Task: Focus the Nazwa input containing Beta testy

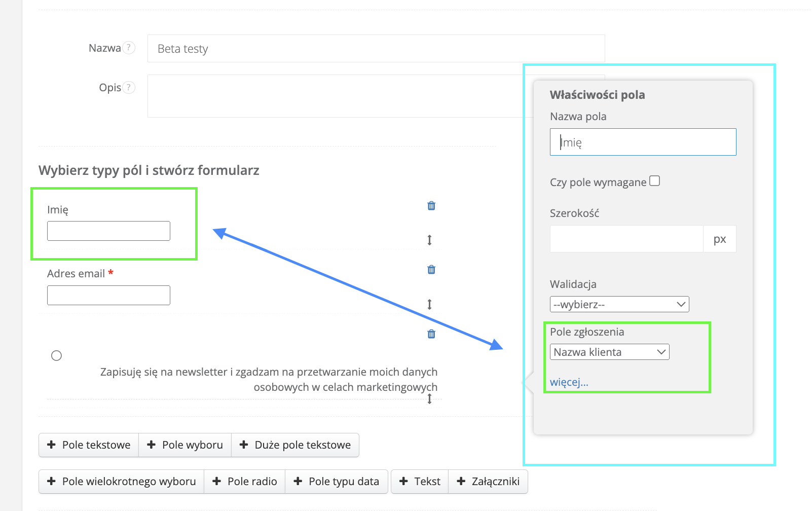Action: click(376, 49)
